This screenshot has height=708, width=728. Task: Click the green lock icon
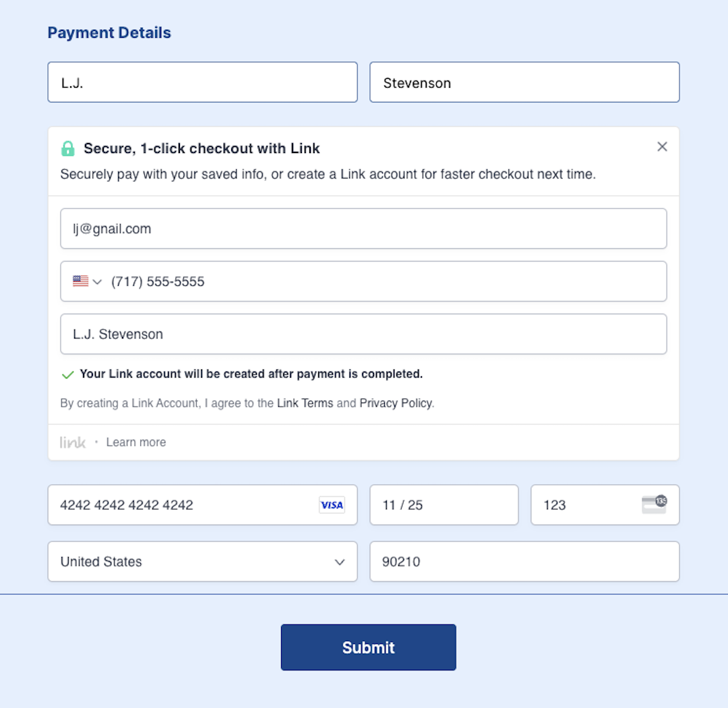click(67, 148)
